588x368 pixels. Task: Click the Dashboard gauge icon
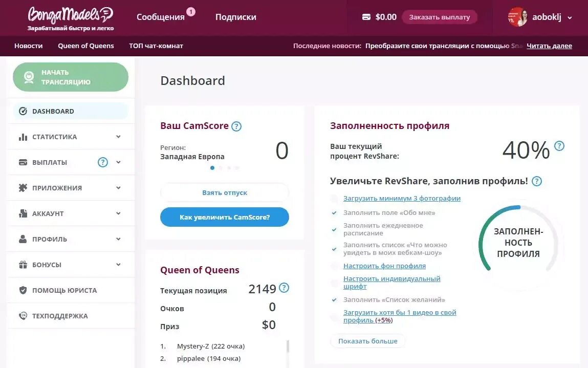(x=23, y=111)
